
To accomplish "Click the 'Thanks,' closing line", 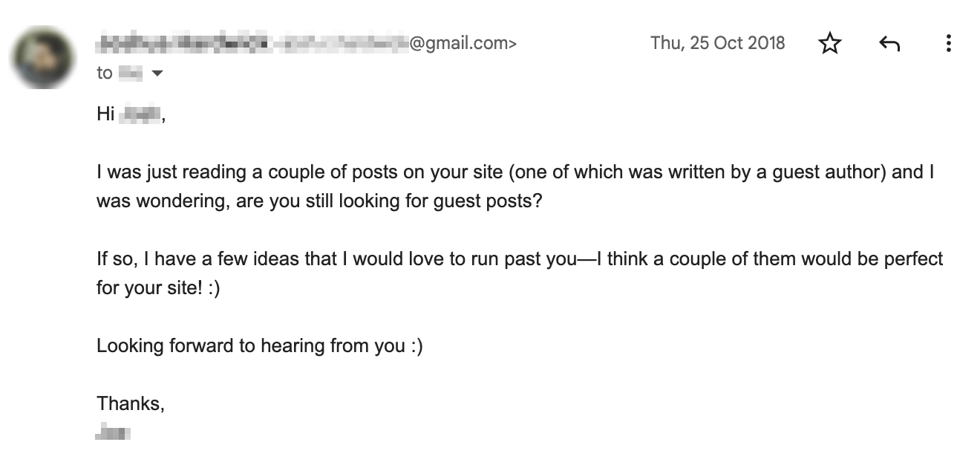I will point(130,403).
